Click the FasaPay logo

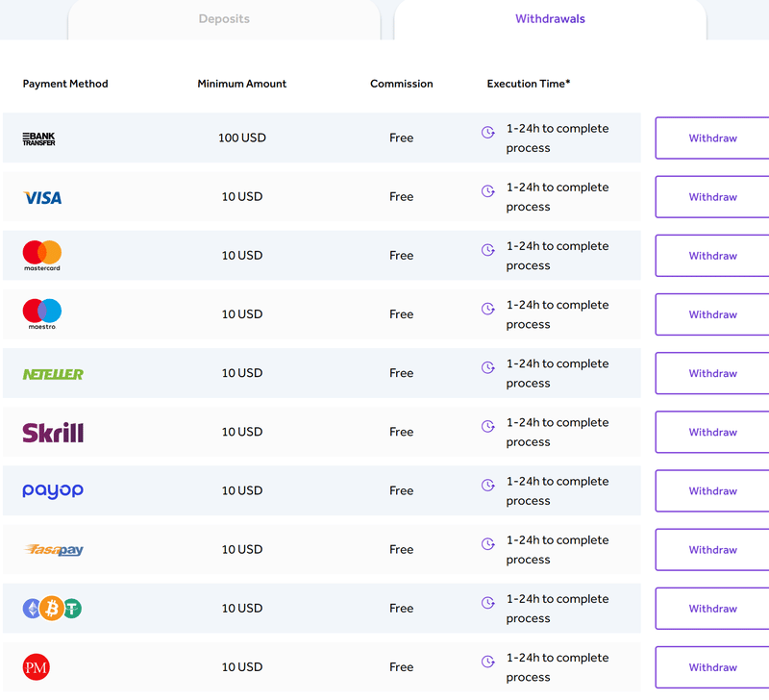54,550
